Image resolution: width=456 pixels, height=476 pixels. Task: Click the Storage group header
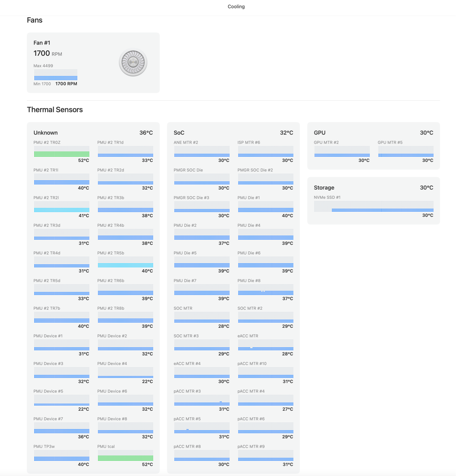pyautogui.click(x=324, y=188)
